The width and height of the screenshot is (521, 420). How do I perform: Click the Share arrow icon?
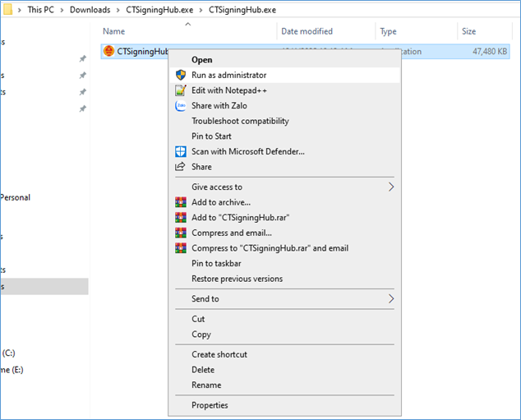point(181,167)
